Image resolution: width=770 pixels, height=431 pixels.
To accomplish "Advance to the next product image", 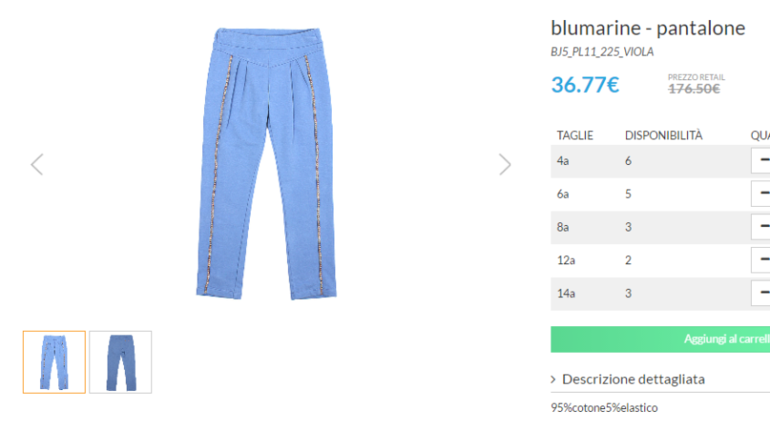I will pos(505,164).
